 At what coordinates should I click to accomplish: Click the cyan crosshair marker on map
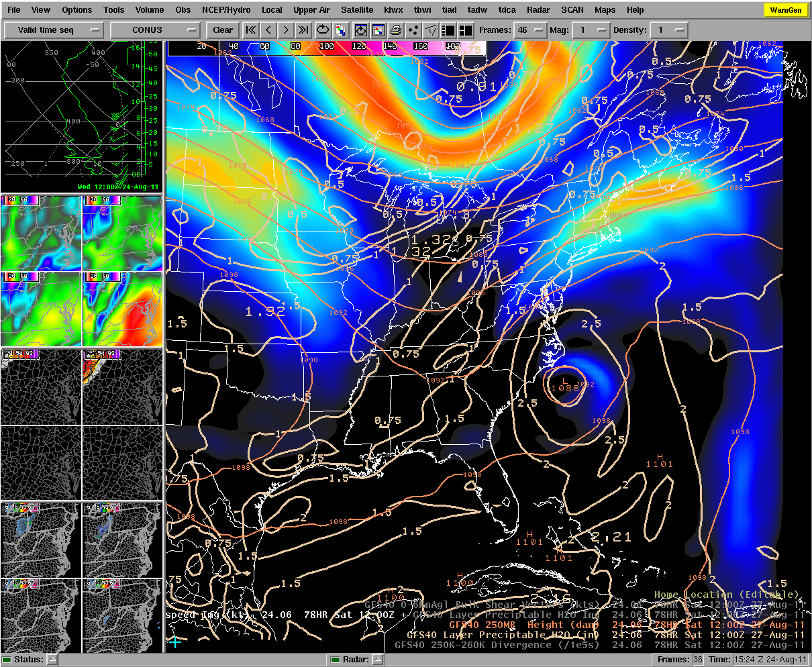click(174, 641)
